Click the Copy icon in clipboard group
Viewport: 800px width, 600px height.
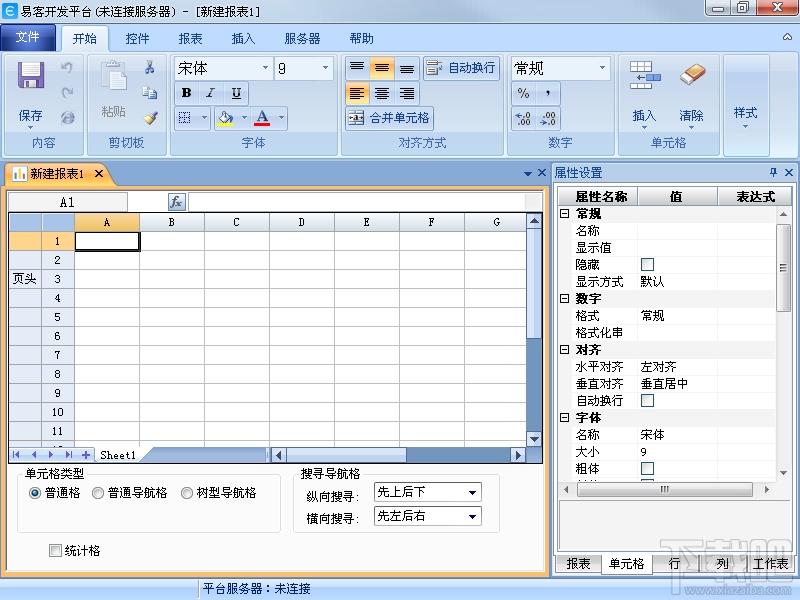[149, 92]
